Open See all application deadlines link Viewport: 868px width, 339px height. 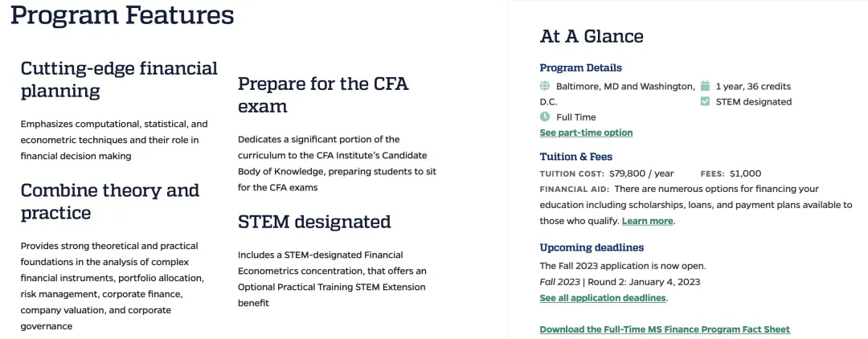coord(603,298)
